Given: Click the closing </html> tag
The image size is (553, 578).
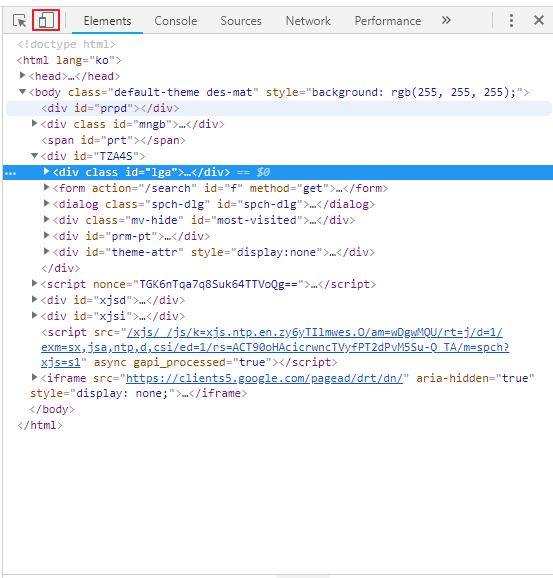Looking at the screenshot, I should coord(40,425).
